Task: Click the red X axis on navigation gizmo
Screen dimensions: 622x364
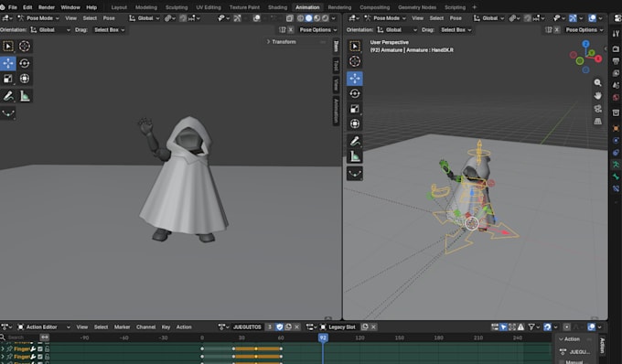Action: (598, 59)
